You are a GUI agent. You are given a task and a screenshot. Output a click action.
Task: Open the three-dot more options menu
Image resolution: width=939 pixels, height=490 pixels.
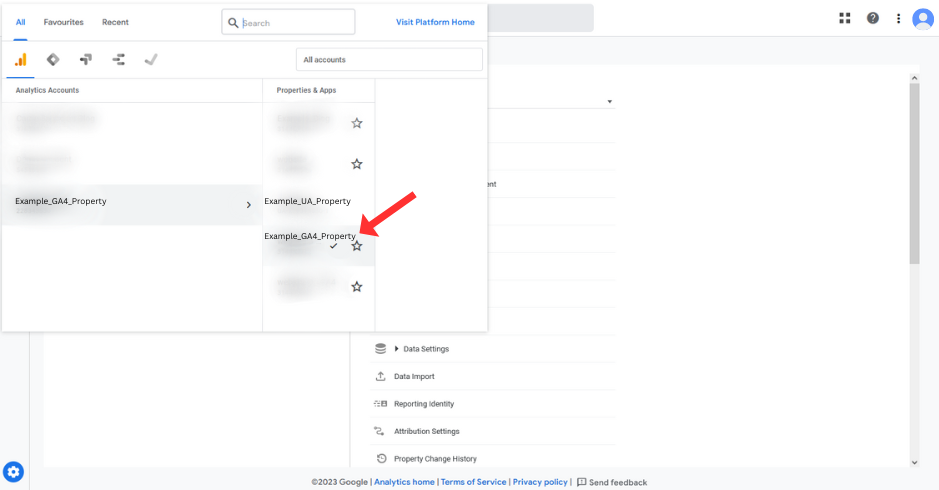coord(898,19)
